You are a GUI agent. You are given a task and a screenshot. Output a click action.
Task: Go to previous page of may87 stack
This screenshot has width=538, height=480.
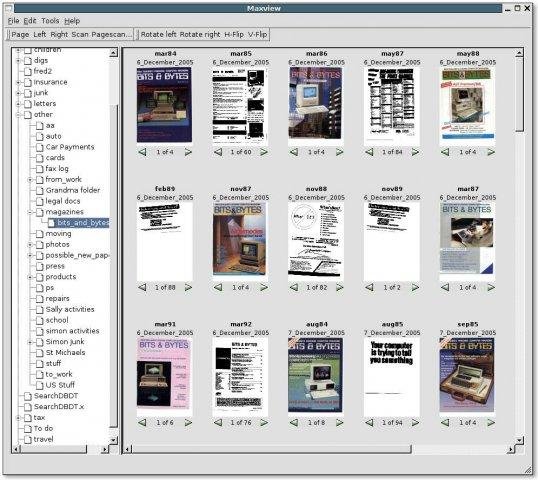[x=370, y=152]
